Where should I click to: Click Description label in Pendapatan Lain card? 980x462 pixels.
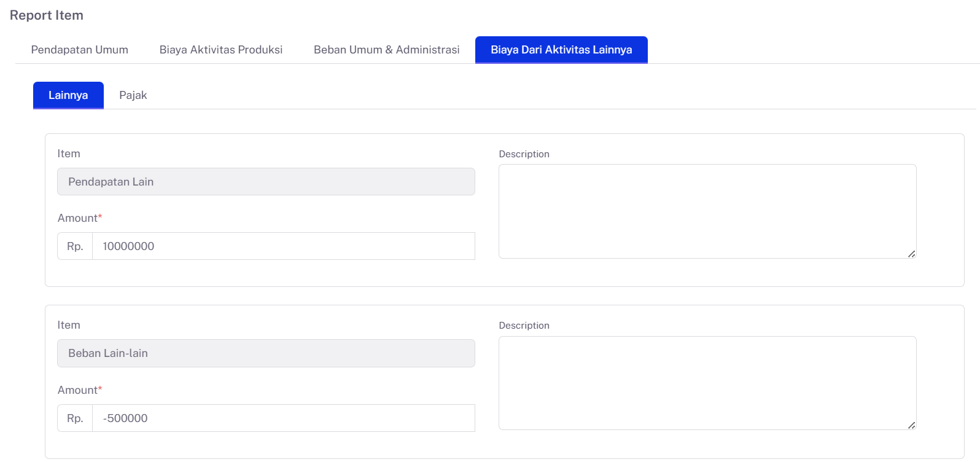click(x=524, y=154)
